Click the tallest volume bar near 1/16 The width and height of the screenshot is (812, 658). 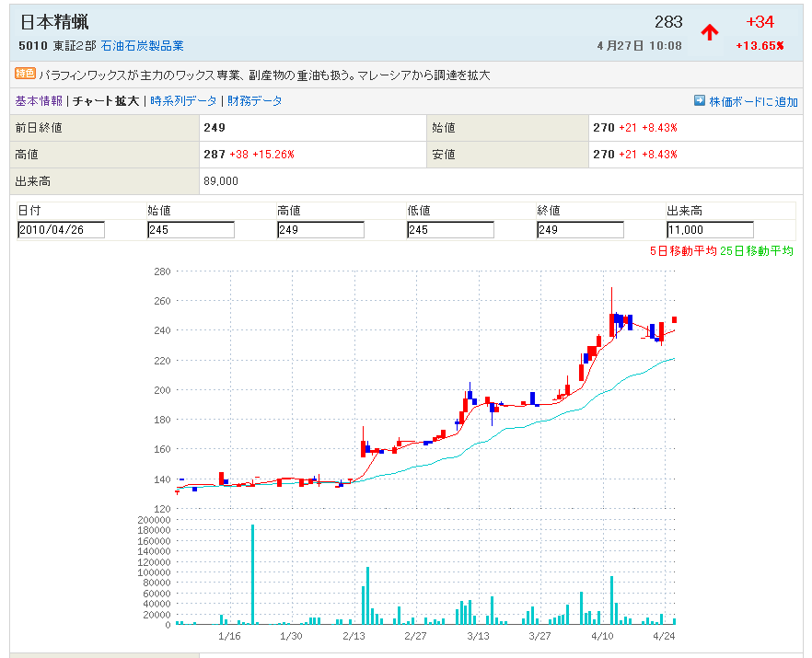click(252, 574)
